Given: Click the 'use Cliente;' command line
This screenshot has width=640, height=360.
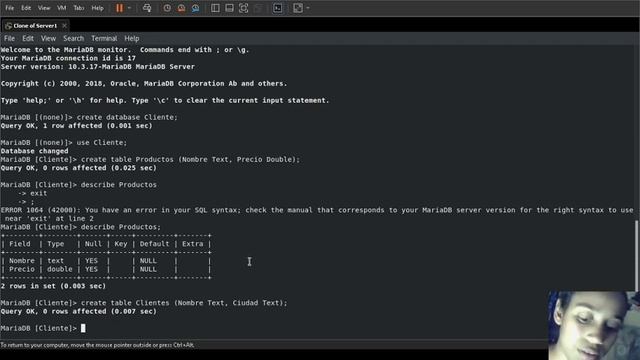Looking at the screenshot, I should coord(64,142).
